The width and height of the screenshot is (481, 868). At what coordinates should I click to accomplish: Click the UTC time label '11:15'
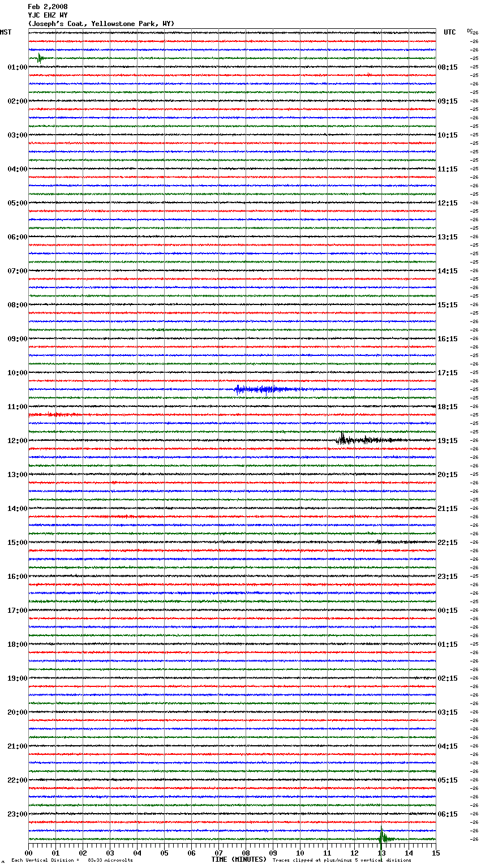448,169
